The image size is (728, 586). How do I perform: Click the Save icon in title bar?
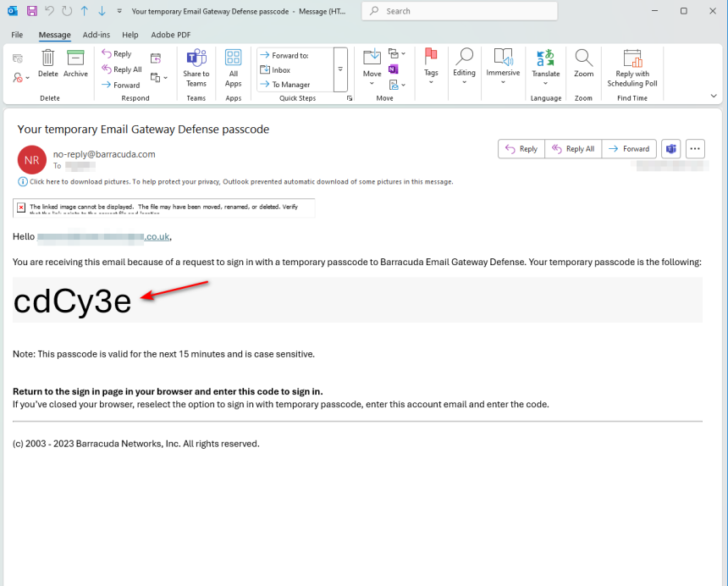(x=32, y=11)
